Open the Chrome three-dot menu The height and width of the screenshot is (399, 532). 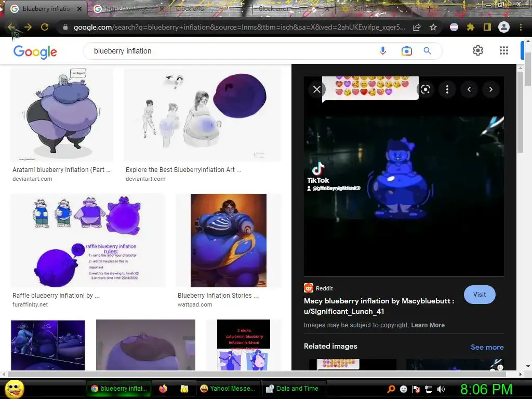pyautogui.click(x=521, y=27)
